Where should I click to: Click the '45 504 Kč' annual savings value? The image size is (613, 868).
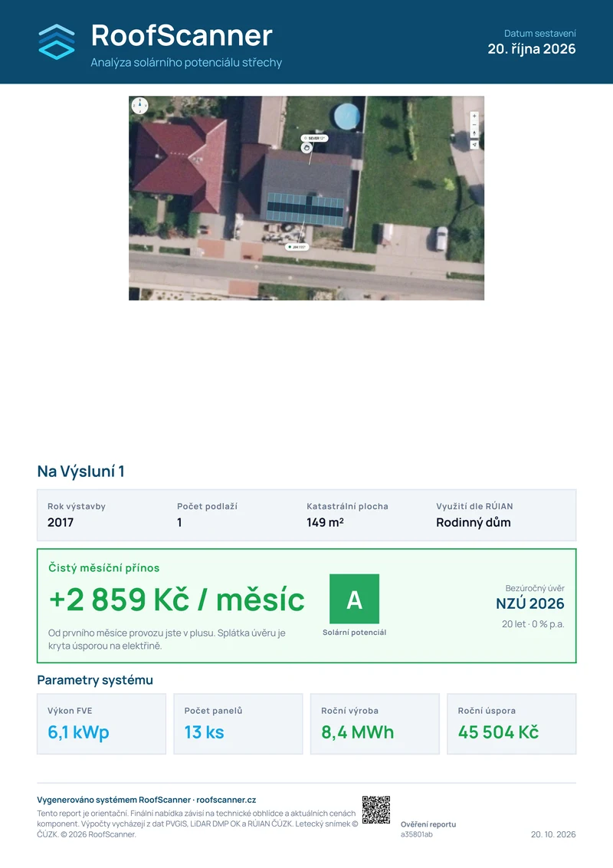pos(498,732)
